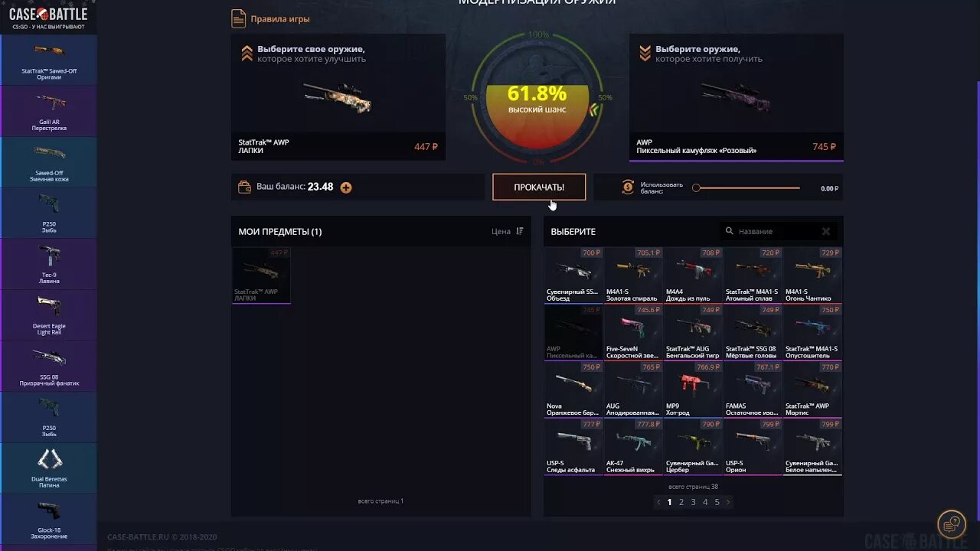Open the Правила игры link
Screen dimensions: 980x551
[x=280, y=19]
